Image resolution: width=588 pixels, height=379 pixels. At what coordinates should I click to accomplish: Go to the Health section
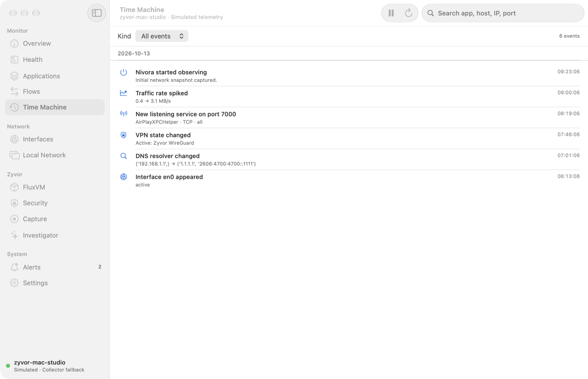click(x=55, y=60)
